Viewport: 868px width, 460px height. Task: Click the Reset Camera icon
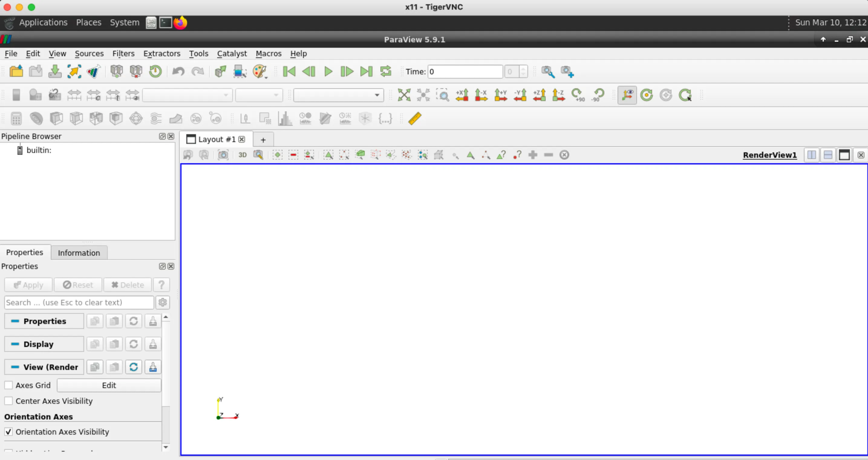(x=404, y=95)
